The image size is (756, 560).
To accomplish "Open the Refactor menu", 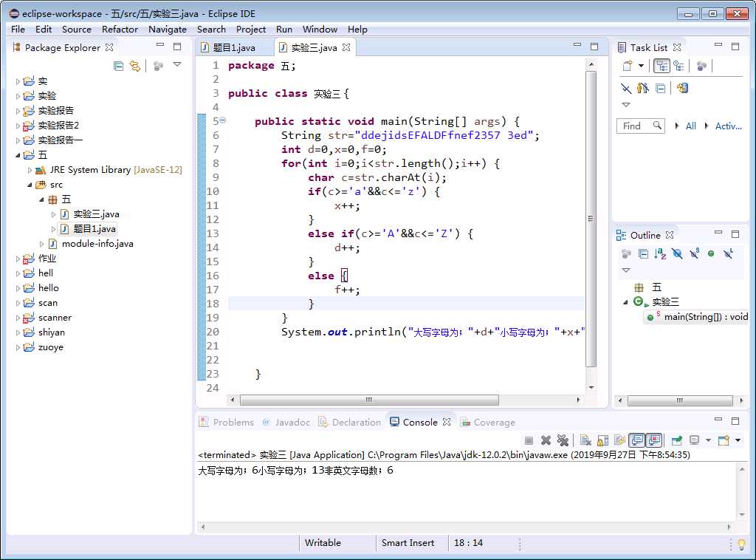I will tap(120, 30).
